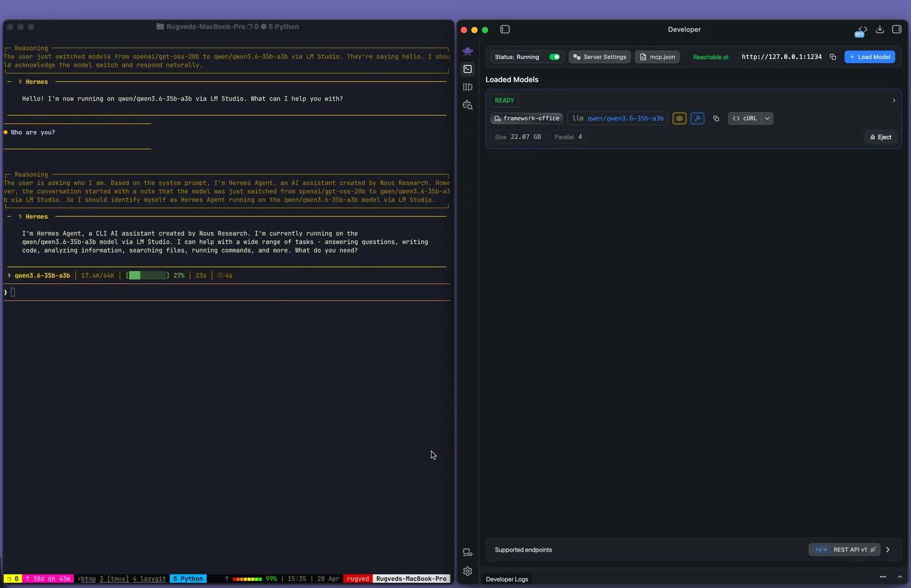Toggle the left sidebar in LM Studio
The image size is (911, 588).
point(505,29)
